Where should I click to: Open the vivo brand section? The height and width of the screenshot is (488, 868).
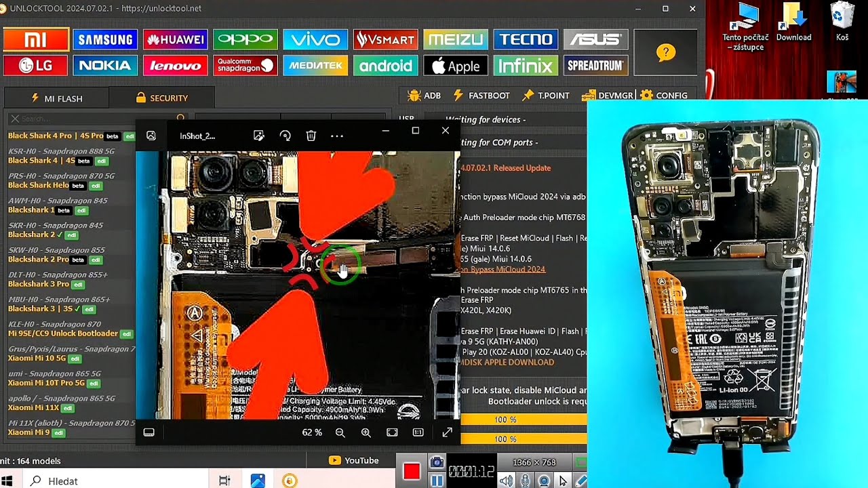pos(315,40)
